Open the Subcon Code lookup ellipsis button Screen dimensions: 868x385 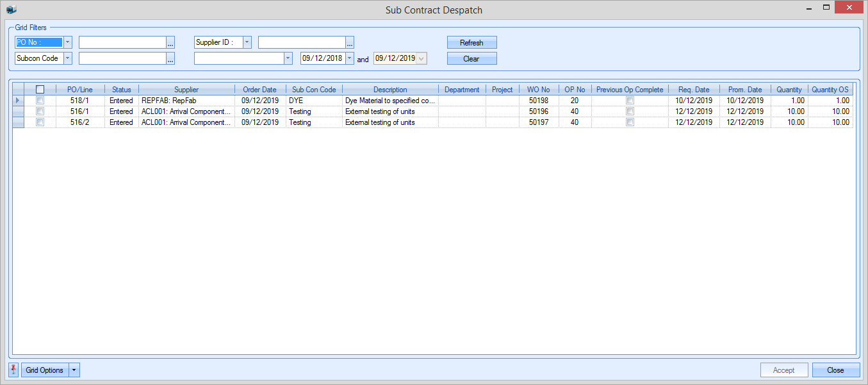(170, 59)
